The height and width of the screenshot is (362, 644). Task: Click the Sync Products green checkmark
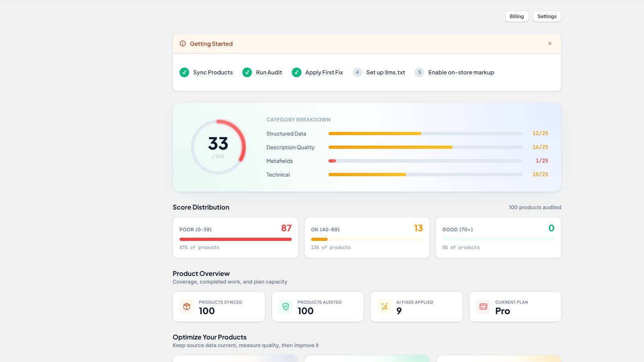(x=184, y=72)
